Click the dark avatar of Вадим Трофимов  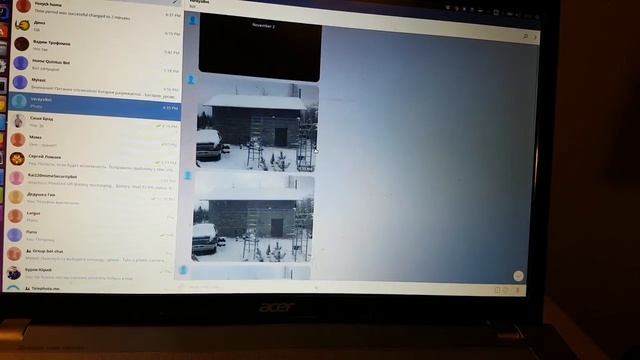point(22,44)
